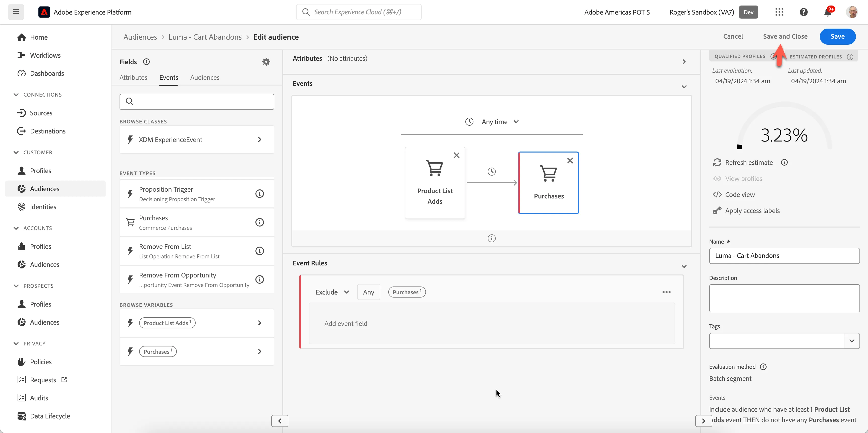Click info icon below events canvas

(492, 239)
